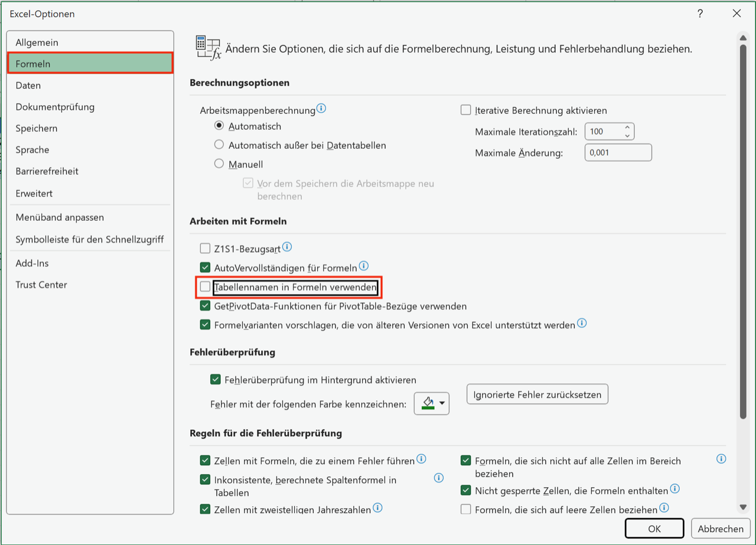Confirm with the OK button
This screenshot has height=545, width=756.
pyautogui.click(x=654, y=528)
